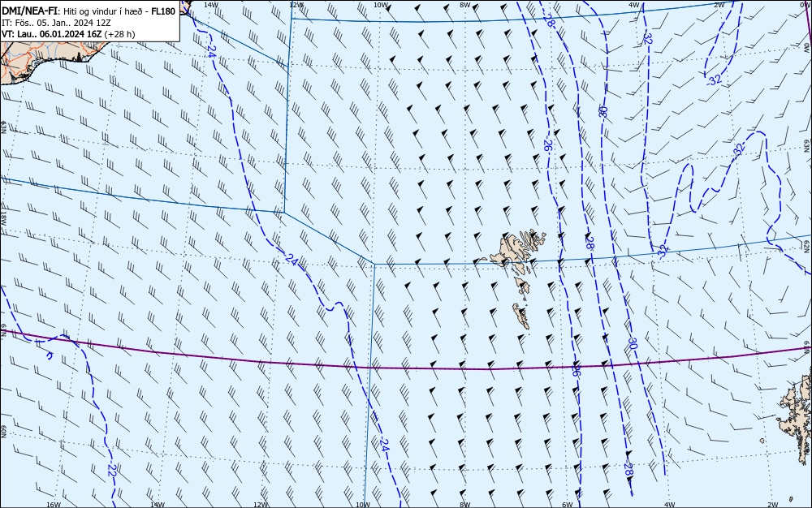Click the (+28 h) forecast offset text

point(119,34)
